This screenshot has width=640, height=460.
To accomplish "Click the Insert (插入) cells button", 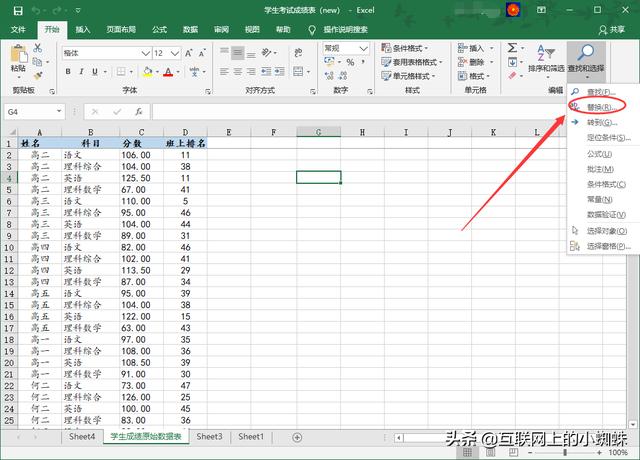I will [x=476, y=48].
